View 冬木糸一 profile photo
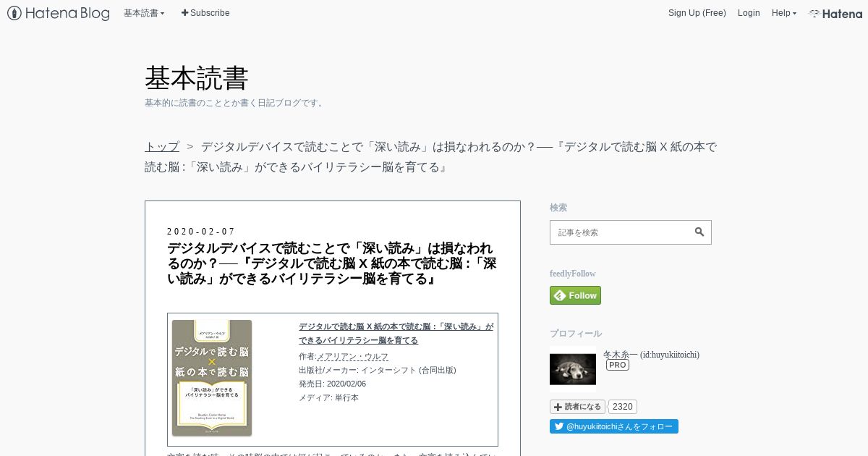This screenshot has height=456, width=868. (573, 369)
